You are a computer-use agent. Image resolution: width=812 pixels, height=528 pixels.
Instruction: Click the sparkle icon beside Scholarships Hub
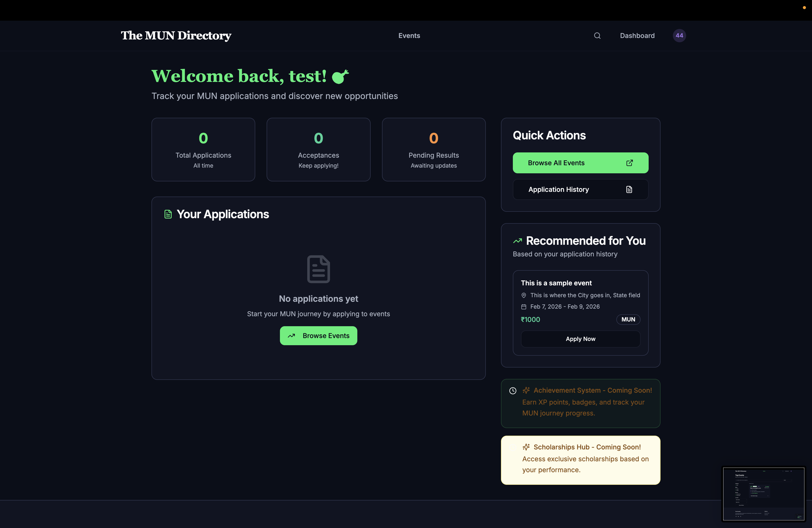click(x=526, y=447)
